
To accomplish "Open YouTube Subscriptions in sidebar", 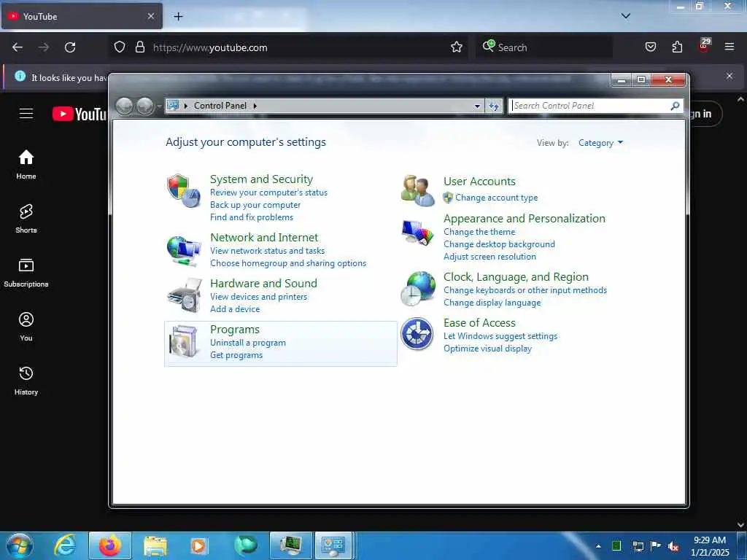I will [26, 273].
